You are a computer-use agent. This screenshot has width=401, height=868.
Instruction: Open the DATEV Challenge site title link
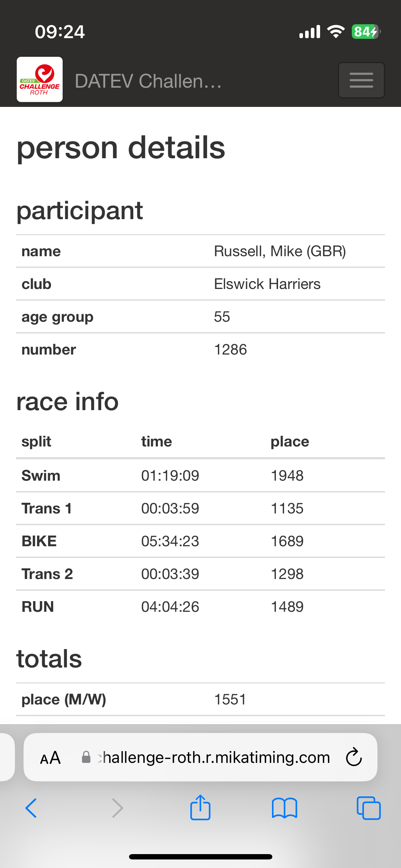coord(148,81)
